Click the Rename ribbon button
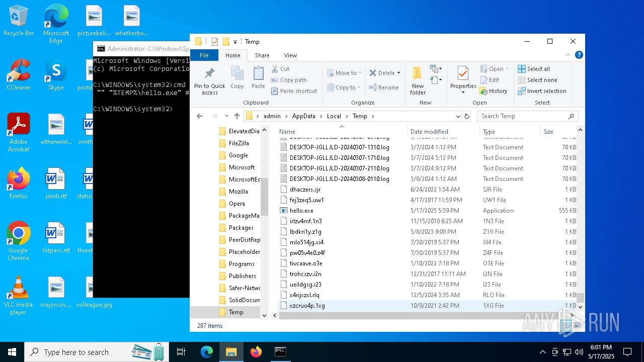Screen dimensions: 644x362 coord(383,87)
